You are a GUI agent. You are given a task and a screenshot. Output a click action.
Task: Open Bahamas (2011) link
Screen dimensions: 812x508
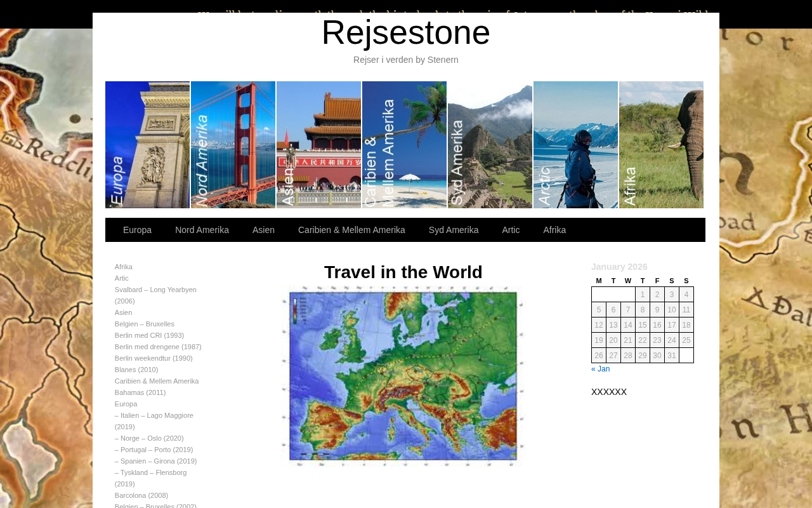click(140, 392)
